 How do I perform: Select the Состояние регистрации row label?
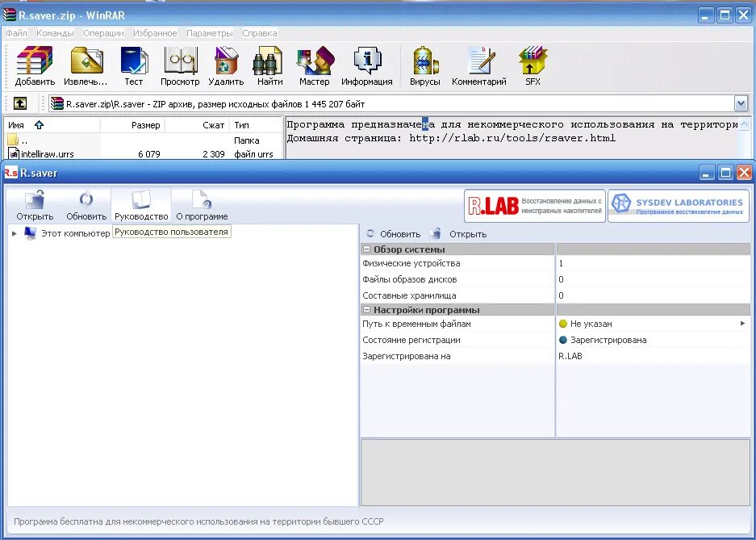click(x=411, y=340)
